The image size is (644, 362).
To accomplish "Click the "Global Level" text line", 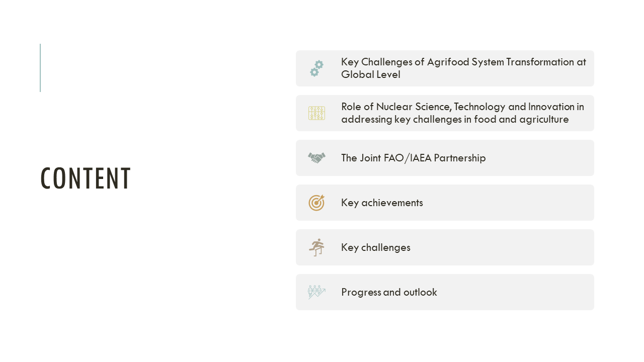I will tap(371, 75).
